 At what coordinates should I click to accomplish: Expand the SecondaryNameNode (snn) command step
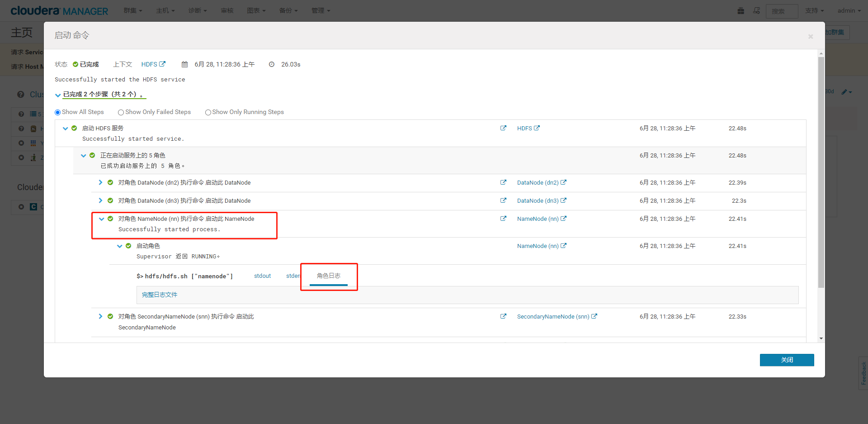pyautogui.click(x=100, y=316)
